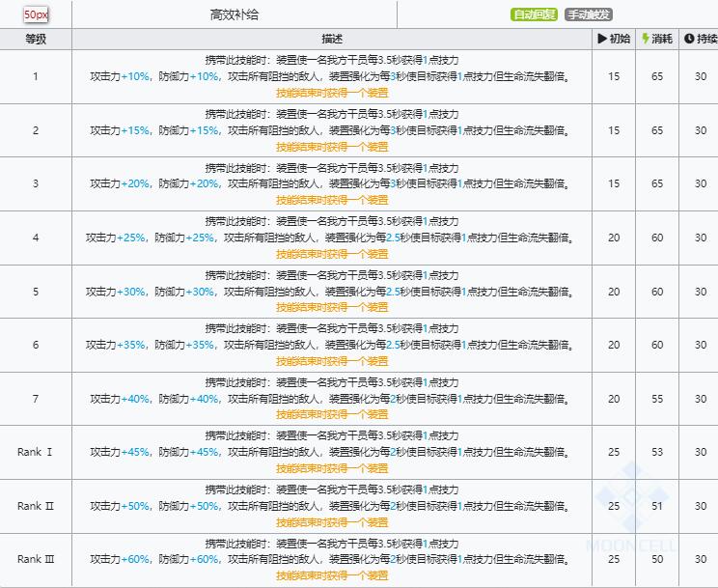Click the green 自动回复 tag
This screenshot has height=588, width=718.
tap(534, 14)
